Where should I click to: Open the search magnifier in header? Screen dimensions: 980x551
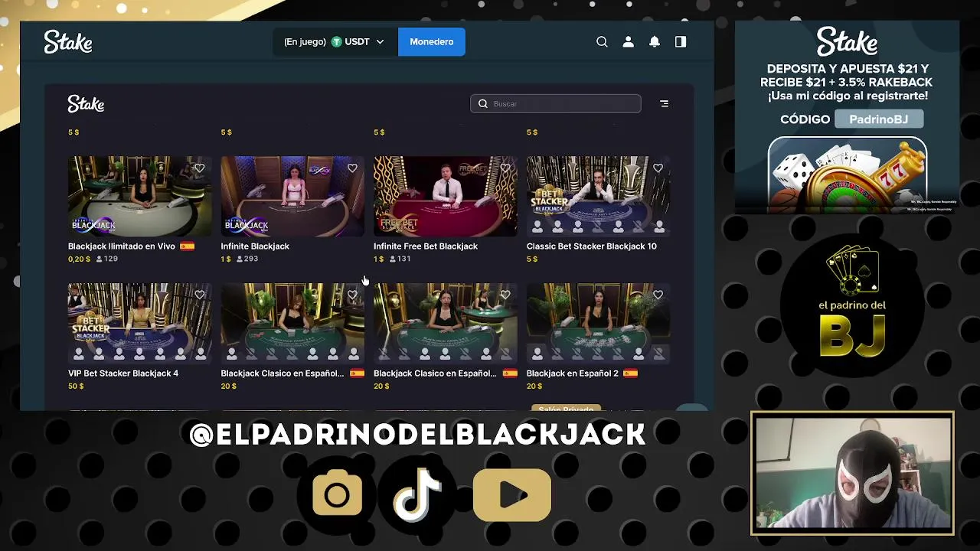pyautogui.click(x=602, y=42)
